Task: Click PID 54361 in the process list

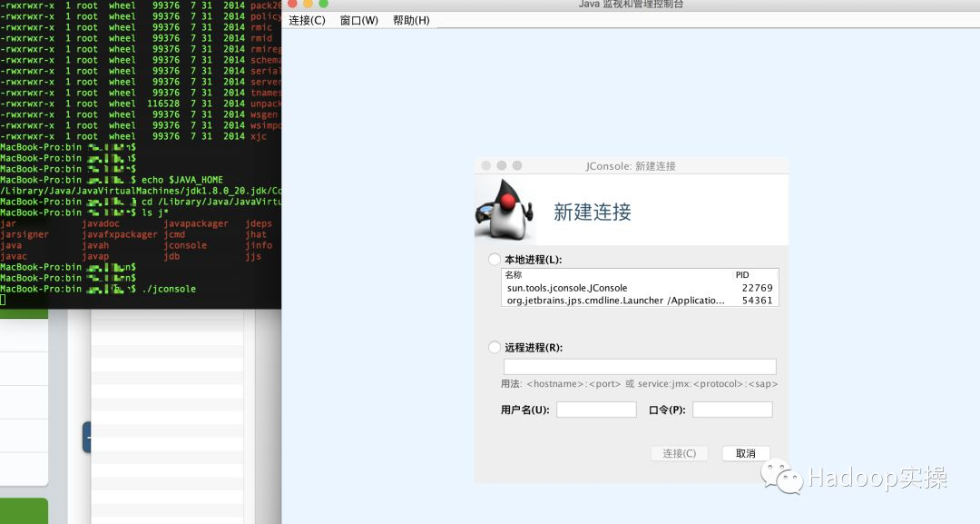Action: coord(757,301)
